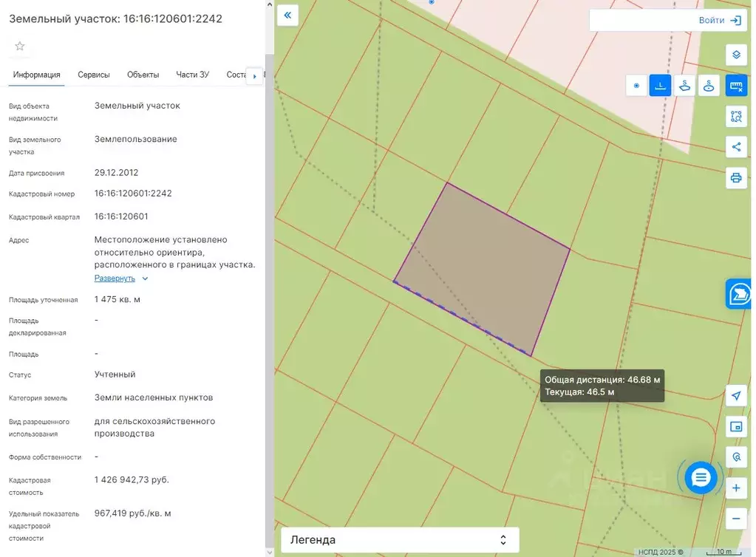The height and width of the screenshot is (557, 756).
Task: Zoom out on the map
Action: point(736,519)
